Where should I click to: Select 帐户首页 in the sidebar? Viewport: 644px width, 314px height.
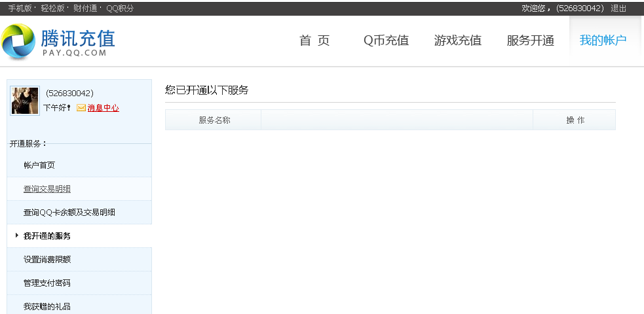[x=39, y=166]
